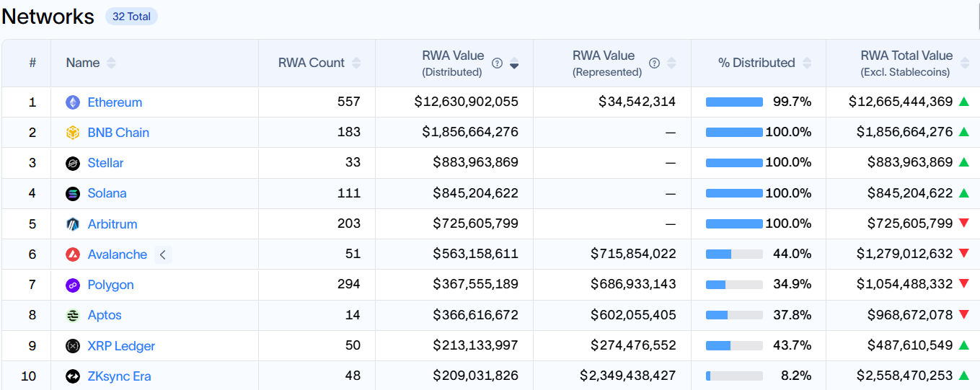Click the Stellar logo icon
Viewport: 980px width, 390px height.
point(73,164)
